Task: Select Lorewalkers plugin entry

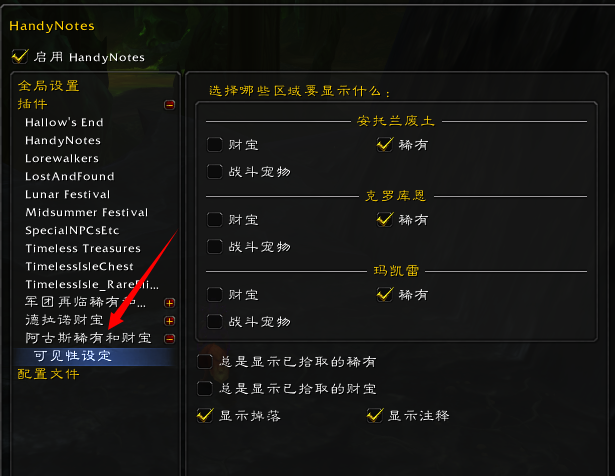Action: [62, 158]
